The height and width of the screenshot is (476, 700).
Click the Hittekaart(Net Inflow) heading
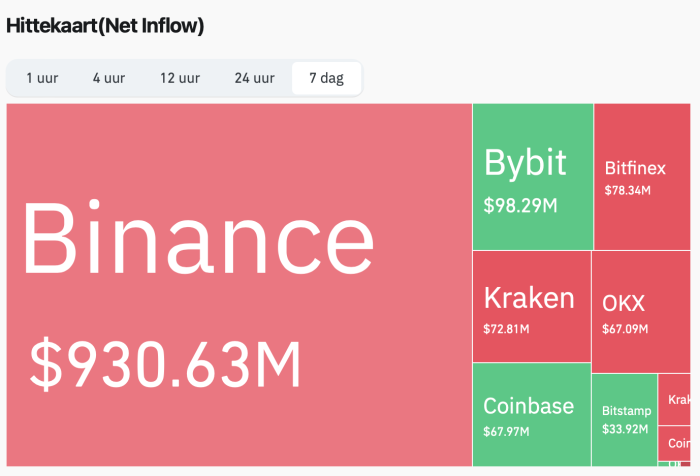coord(105,26)
